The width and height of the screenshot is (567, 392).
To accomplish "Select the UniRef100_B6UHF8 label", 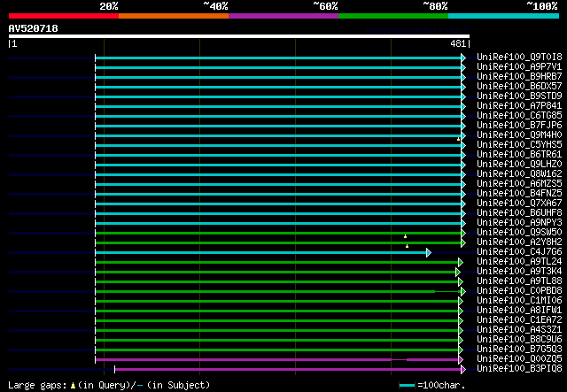I will 519,212.
